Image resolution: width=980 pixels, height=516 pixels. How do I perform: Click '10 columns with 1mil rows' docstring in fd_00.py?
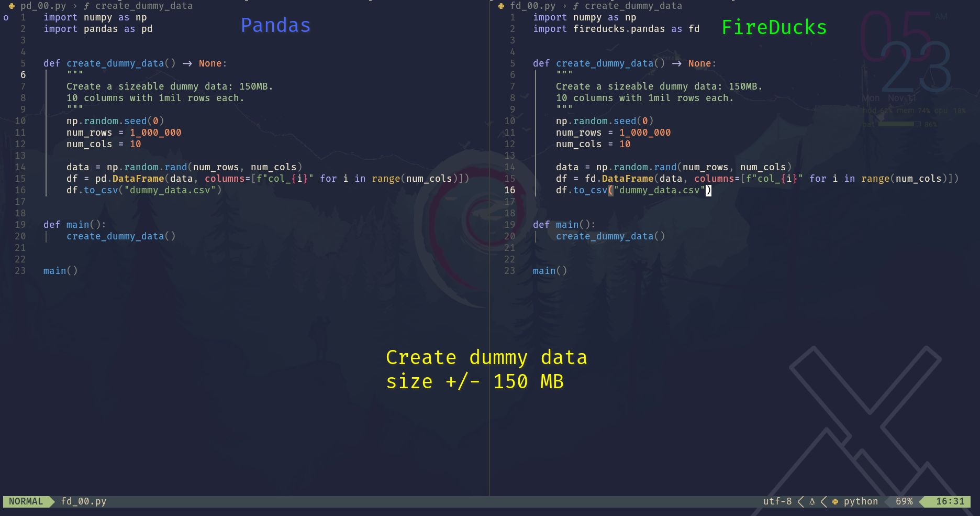click(645, 98)
